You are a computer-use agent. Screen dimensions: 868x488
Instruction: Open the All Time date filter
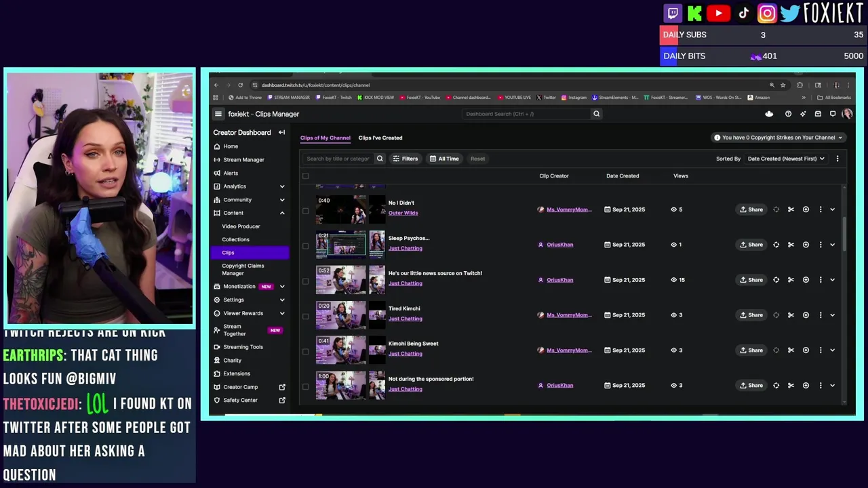click(x=444, y=159)
